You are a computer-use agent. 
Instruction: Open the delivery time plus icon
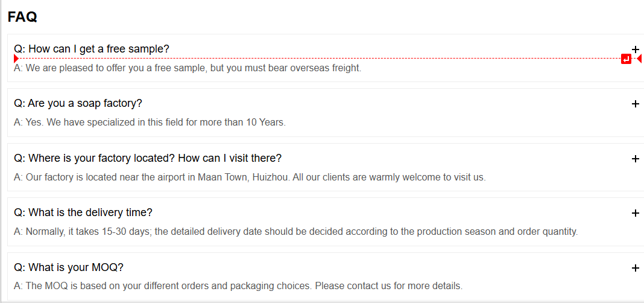coord(636,213)
